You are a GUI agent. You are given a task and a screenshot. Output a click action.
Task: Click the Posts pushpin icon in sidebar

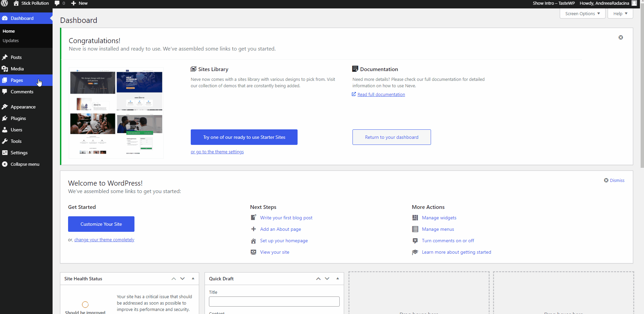tap(5, 57)
